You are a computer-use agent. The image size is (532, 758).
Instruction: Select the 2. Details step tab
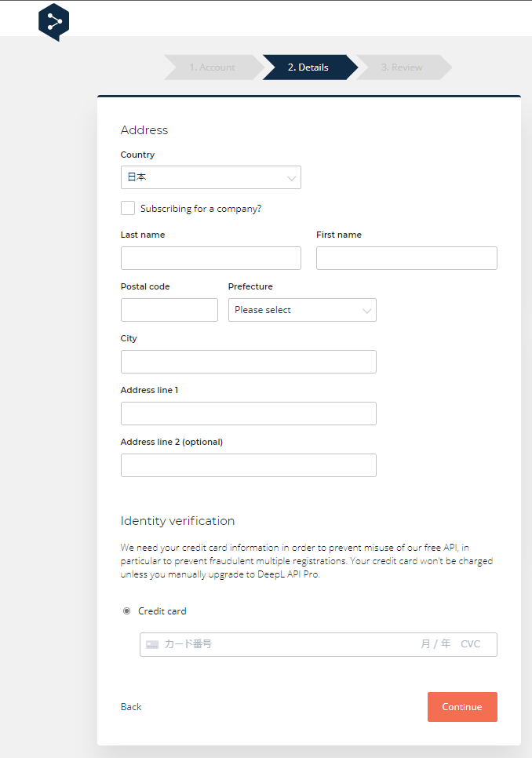point(308,67)
